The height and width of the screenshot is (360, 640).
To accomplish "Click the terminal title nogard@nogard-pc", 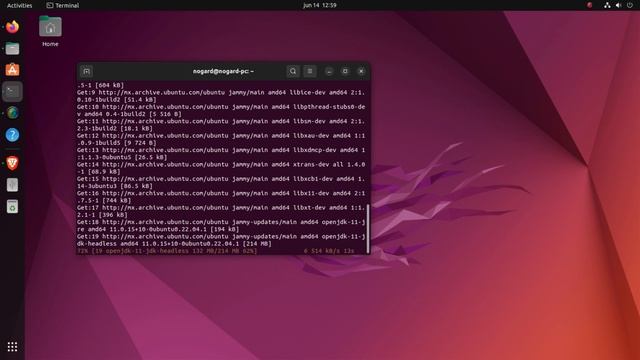I will [x=223, y=71].
